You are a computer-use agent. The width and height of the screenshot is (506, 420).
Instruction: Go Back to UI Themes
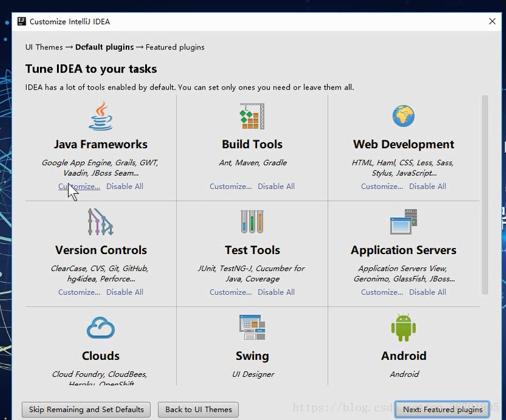[198, 409]
